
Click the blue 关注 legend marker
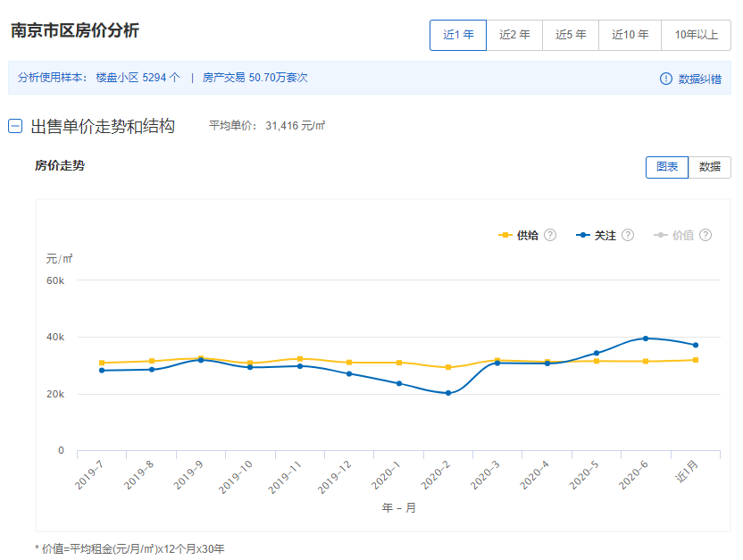click(583, 236)
